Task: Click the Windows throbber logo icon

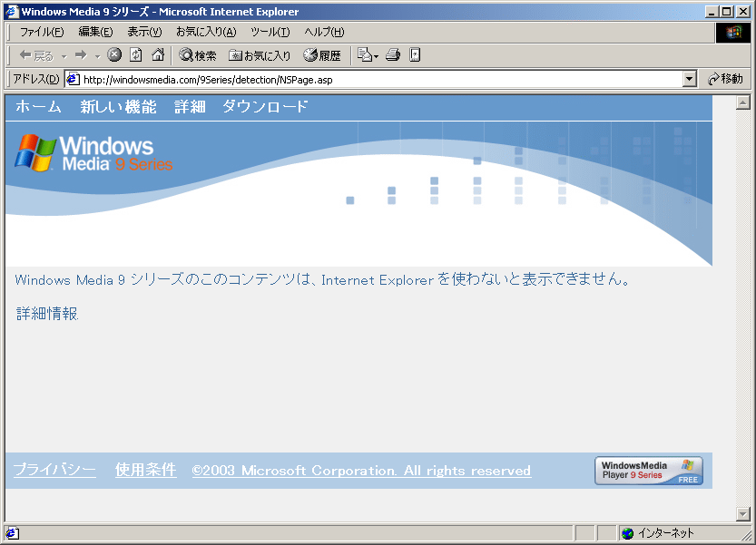Action: [733, 33]
